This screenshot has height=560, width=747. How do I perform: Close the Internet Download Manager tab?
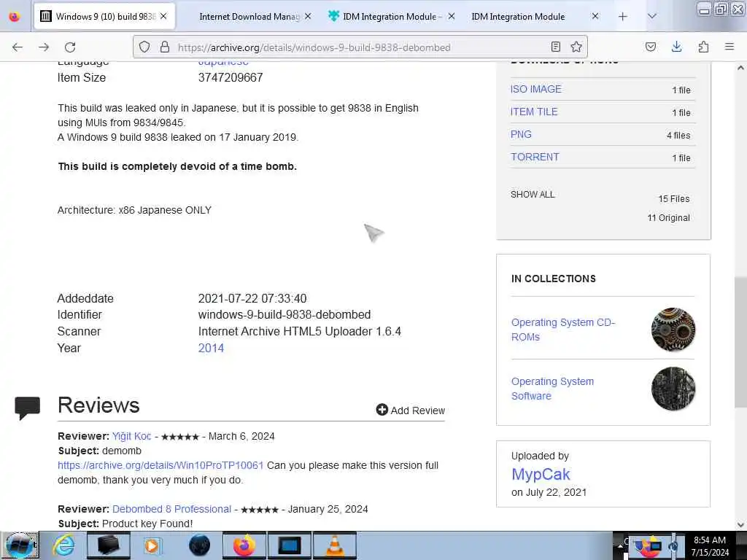(308, 16)
